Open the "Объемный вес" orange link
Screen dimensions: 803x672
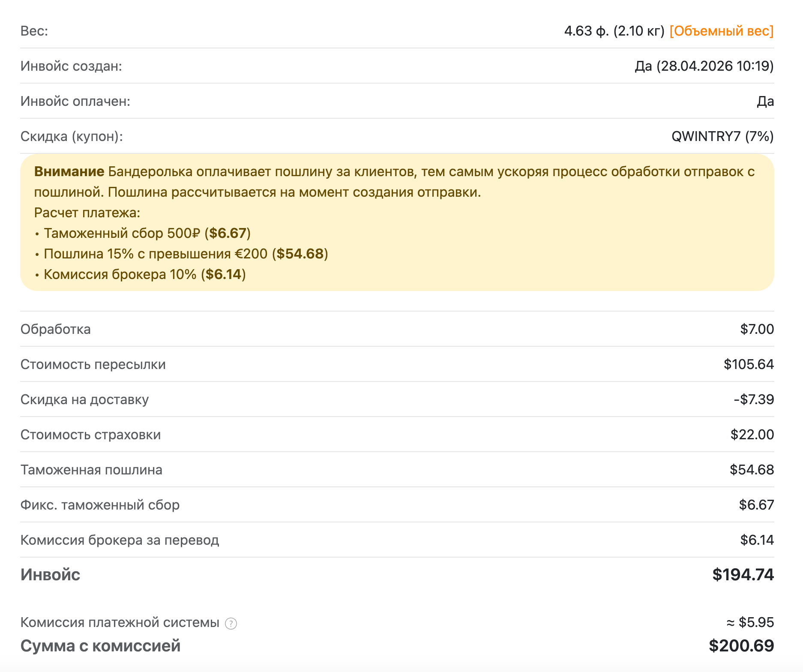click(722, 31)
